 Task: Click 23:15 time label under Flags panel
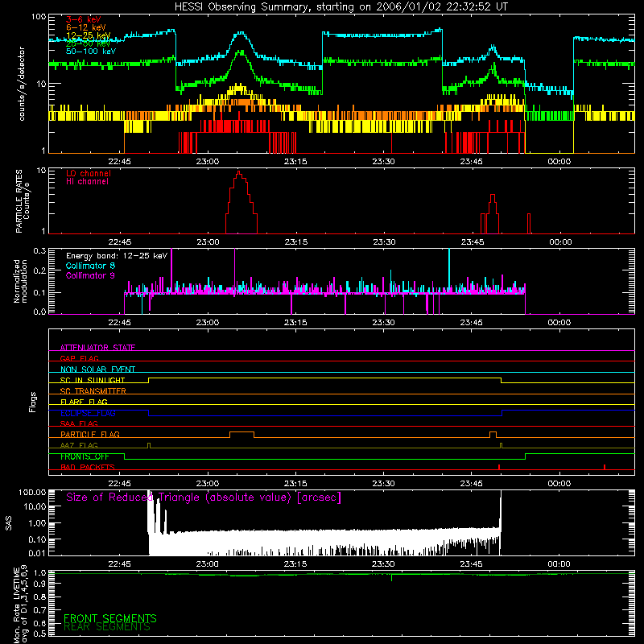295,484
